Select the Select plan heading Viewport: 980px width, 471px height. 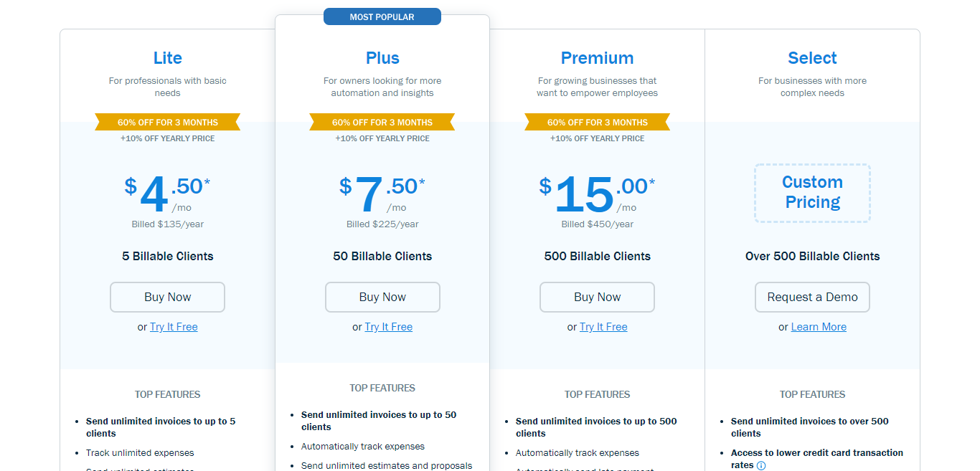[x=812, y=58]
